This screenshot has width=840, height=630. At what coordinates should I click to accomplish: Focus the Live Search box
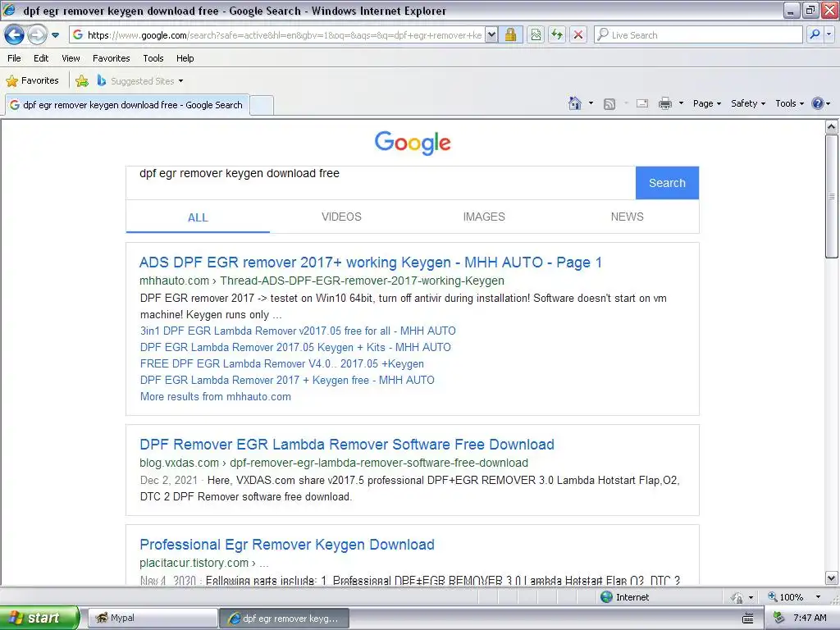pos(698,35)
